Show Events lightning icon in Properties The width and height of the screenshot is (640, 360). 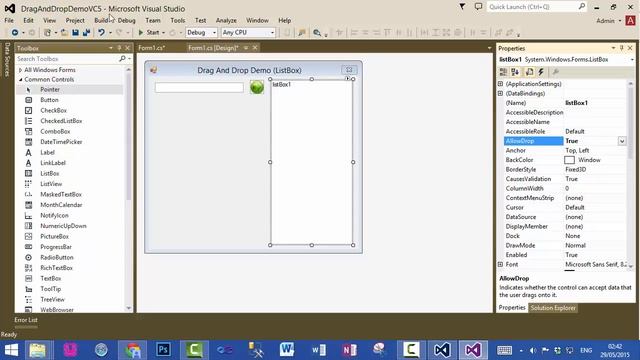tap(541, 72)
